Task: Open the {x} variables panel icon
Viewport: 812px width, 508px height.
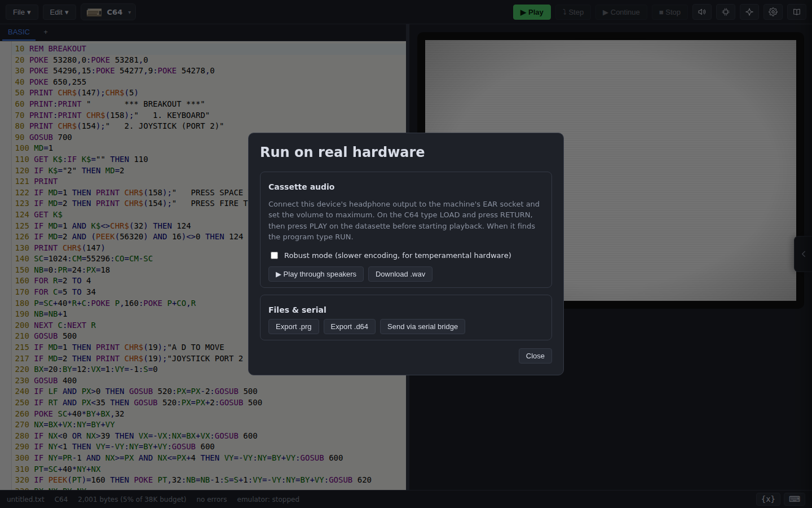Action: point(768,499)
